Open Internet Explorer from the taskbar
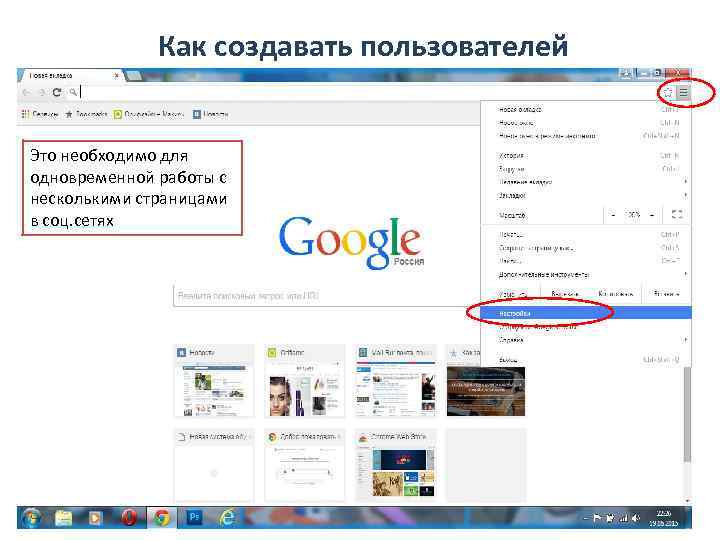Image resolution: width=720 pixels, height=540 pixels. point(227,518)
